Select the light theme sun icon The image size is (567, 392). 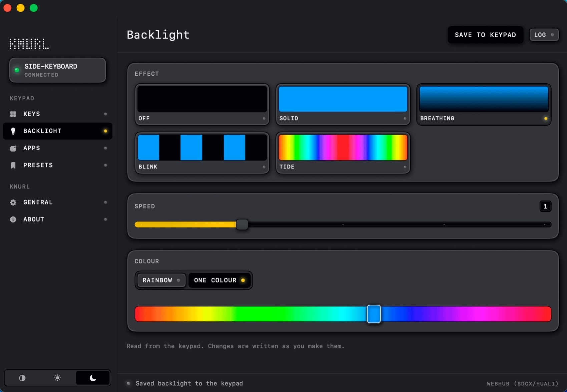[57, 378]
